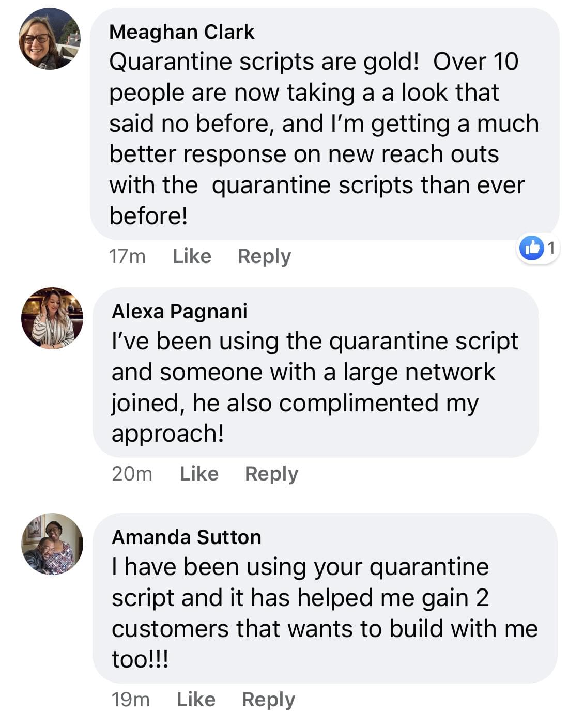Image resolution: width=584 pixels, height=728 pixels.
Task: Click the Amanda Sutton name link
Action: 187,537
